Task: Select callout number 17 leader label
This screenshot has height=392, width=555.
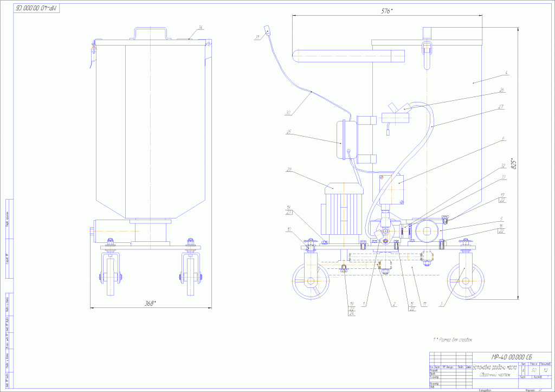Action: [502, 195]
